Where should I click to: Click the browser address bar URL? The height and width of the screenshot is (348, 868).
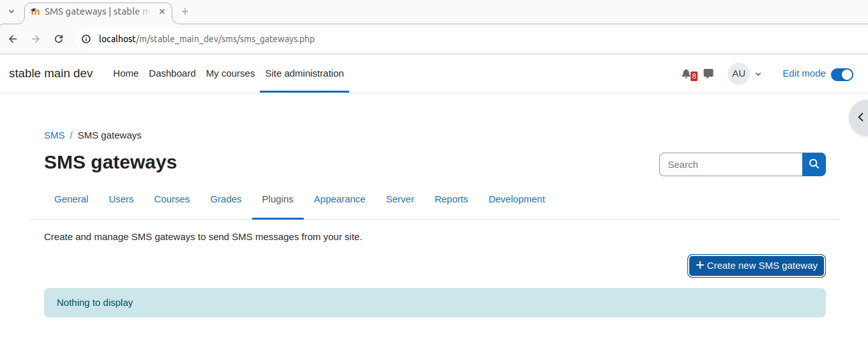207,39
